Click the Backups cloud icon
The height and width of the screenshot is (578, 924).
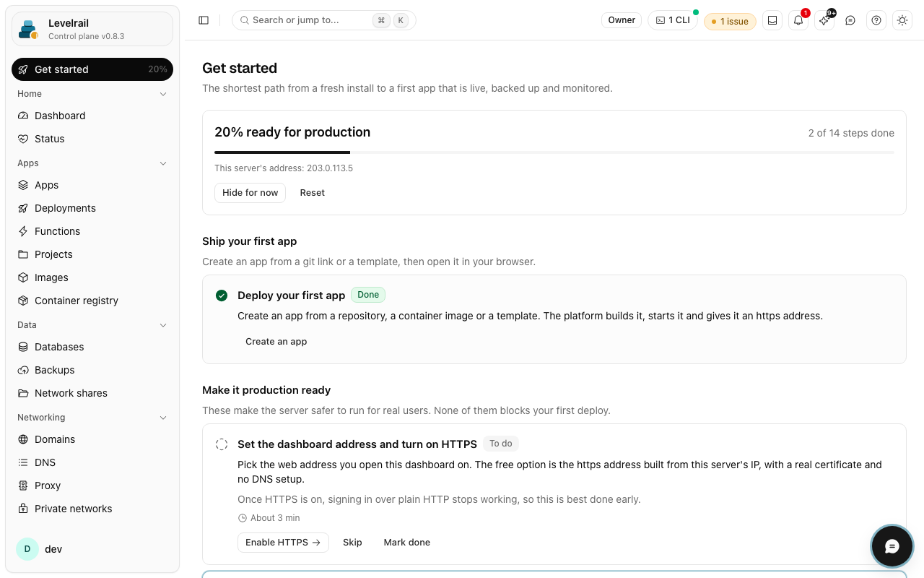23,370
